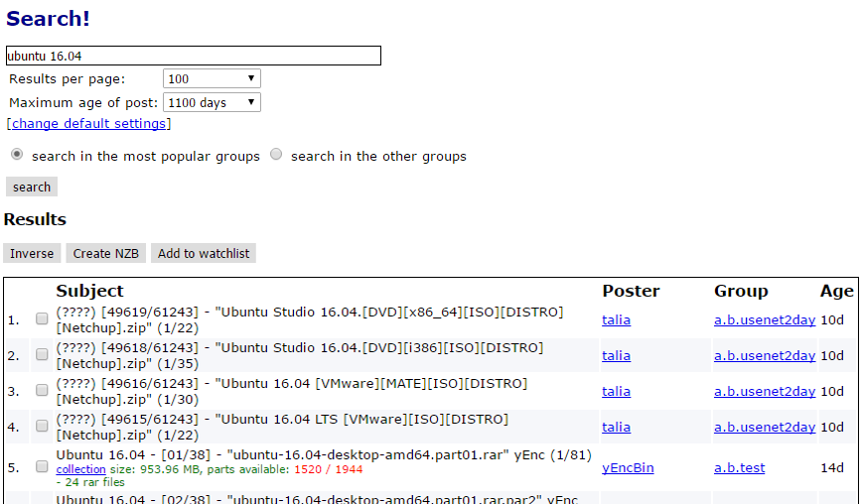Viewport: 863px width, 504px height.
Task: Click the Age column header
Action: pos(836,291)
